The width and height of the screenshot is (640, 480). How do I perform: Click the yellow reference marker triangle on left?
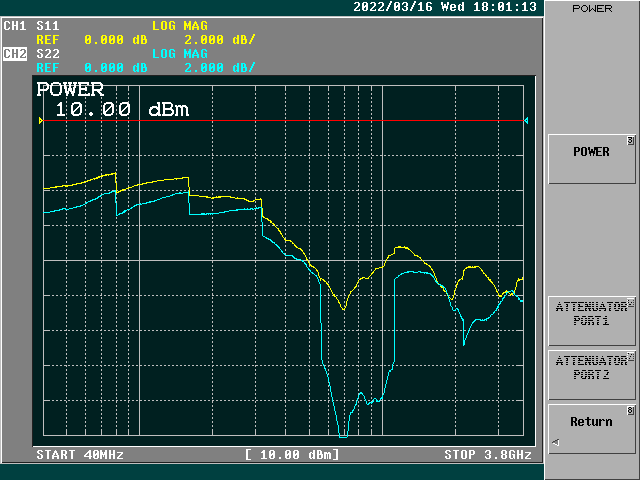click(x=41, y=120)
